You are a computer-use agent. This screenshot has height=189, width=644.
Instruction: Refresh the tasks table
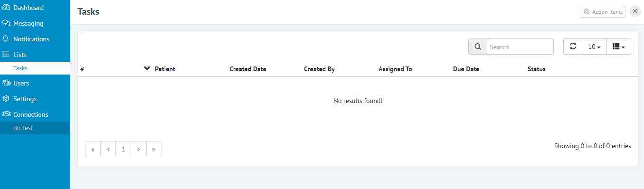point(573,47)
